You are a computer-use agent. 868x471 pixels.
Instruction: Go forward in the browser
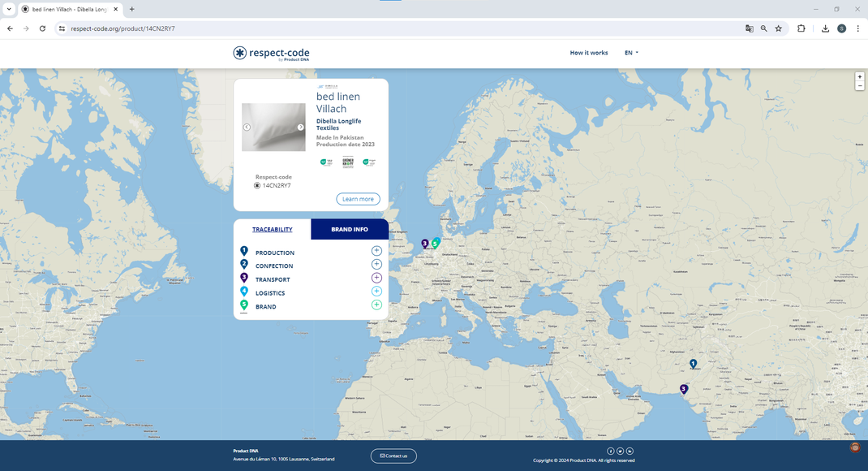click(x=26, y=28)
